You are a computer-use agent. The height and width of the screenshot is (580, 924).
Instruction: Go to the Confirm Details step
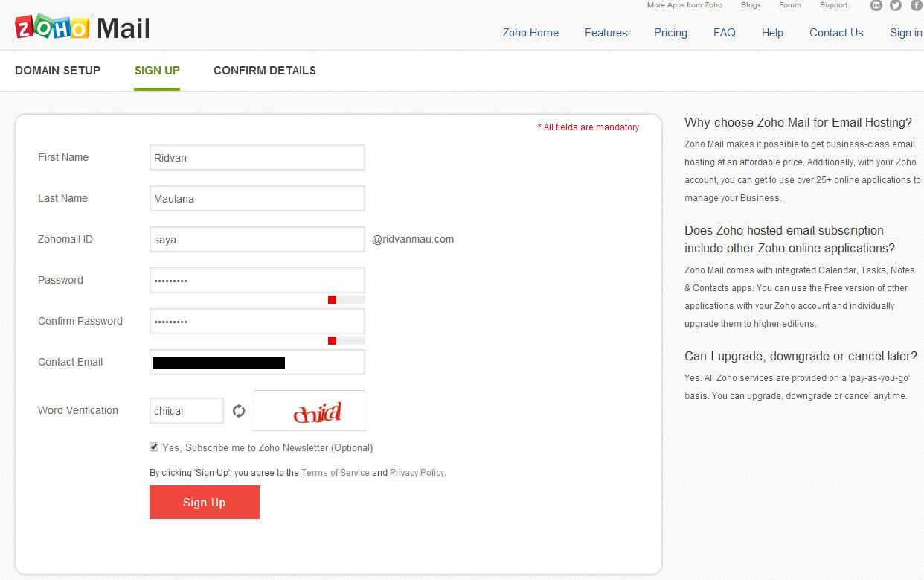coord(265,71)
